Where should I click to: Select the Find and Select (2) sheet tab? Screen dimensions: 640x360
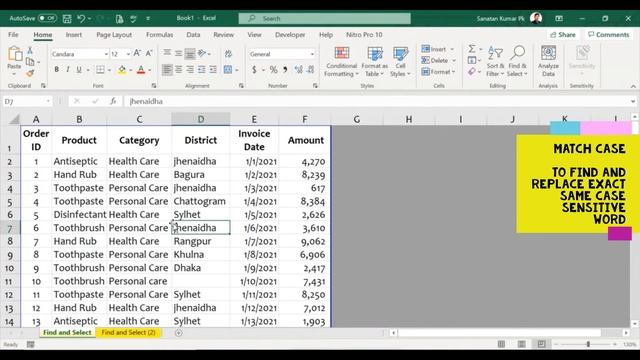[x=128, y=333]
